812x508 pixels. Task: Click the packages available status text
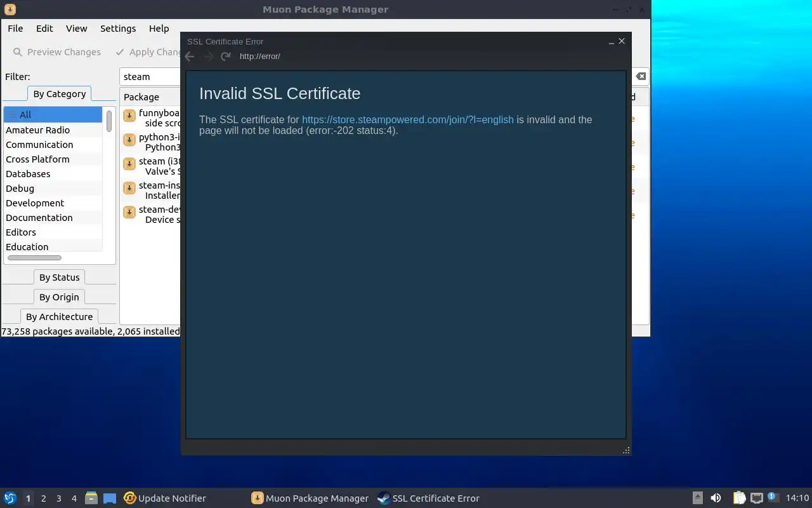(91, 331)
